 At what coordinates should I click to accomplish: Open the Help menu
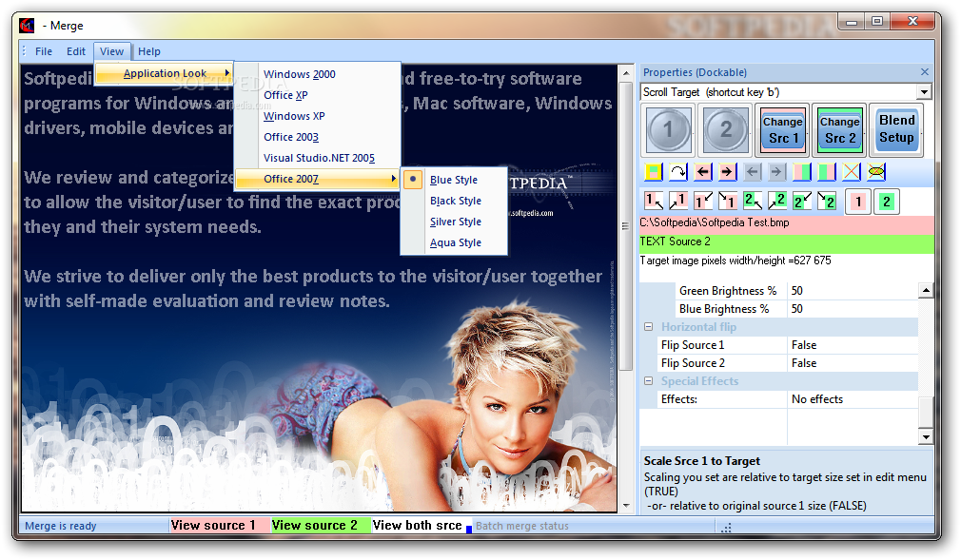(149, 51)
